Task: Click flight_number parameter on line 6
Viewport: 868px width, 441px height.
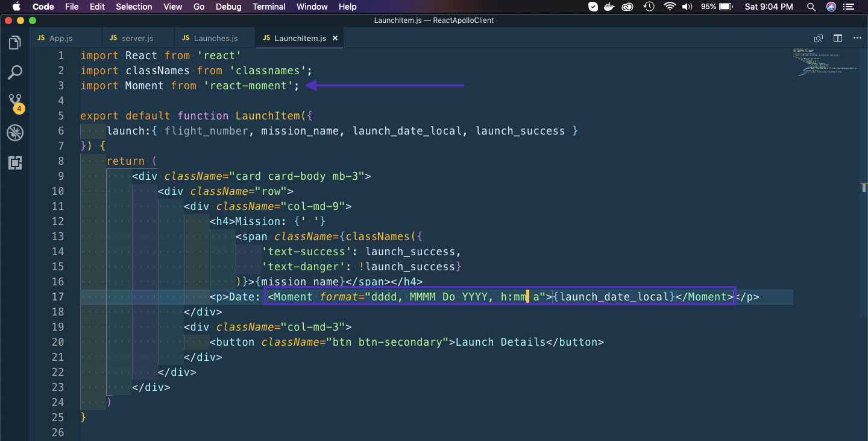Action: pos(206,131)
